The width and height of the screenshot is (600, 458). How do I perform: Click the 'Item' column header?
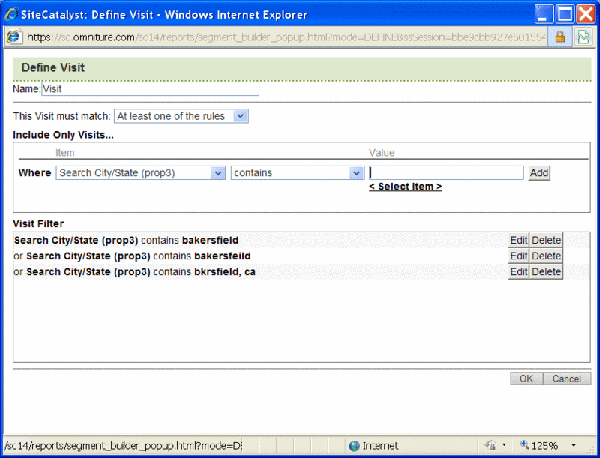(x=65, y=153)
